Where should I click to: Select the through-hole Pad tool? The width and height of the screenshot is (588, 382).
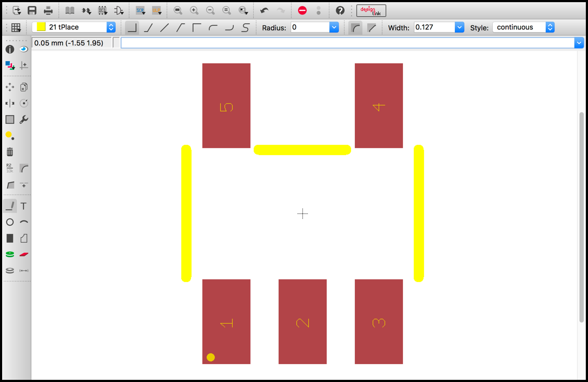(x=10, y=254)
